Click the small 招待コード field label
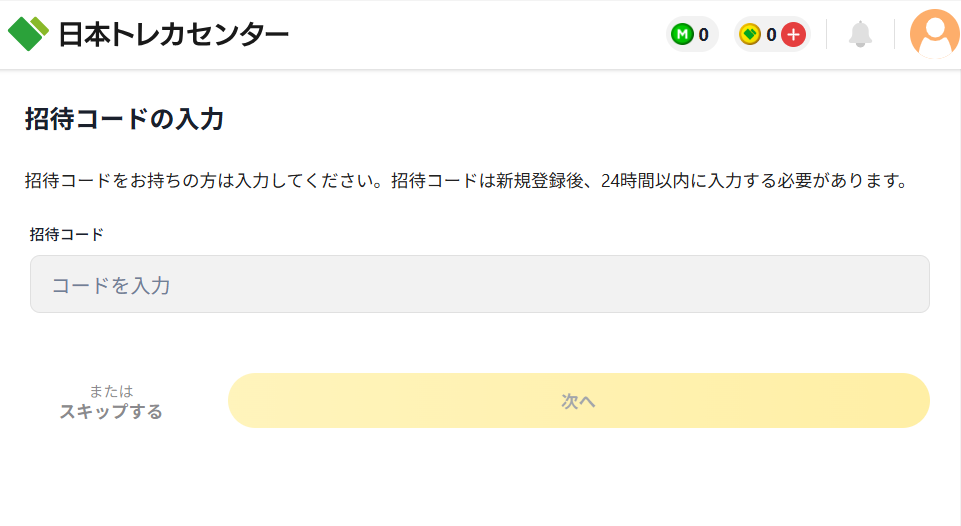Screen dimensions: 961x526 pos(67,235)
